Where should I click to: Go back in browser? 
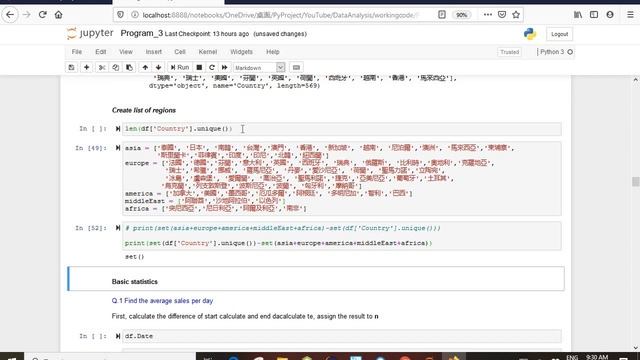[10, 15]
